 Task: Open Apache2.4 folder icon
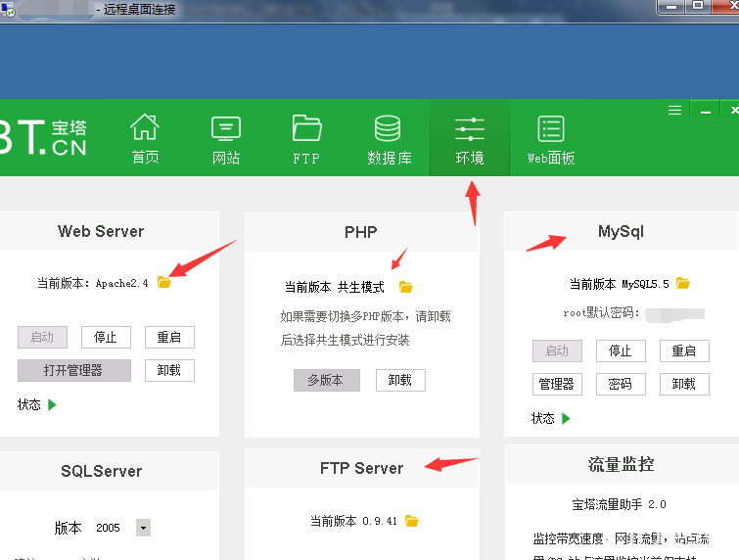164,282
